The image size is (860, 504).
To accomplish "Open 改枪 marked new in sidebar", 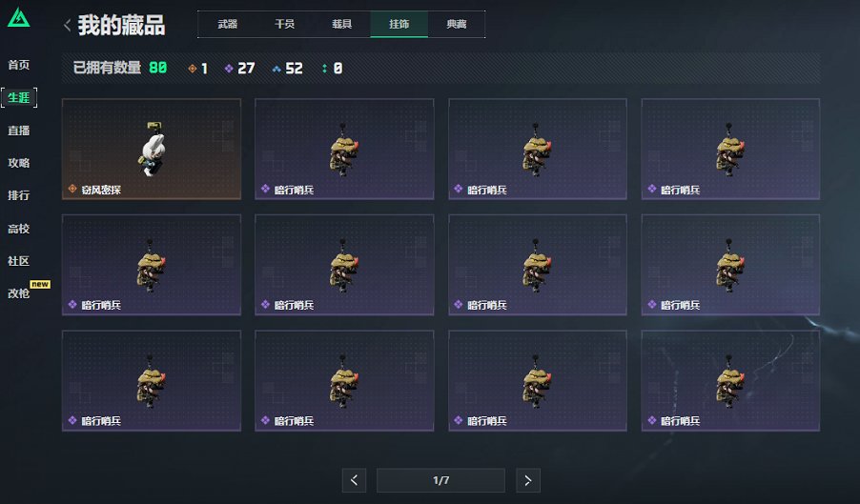I will tap(19, 293).
